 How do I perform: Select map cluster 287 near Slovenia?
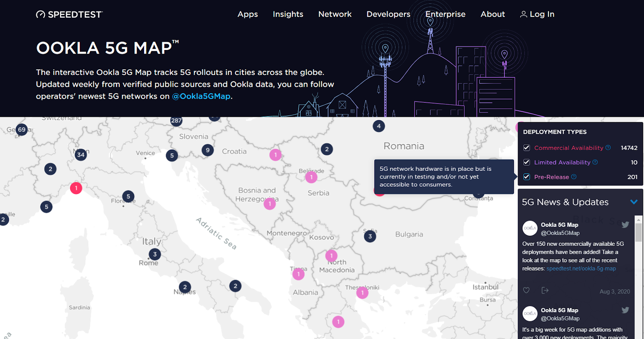coord(176,121)
